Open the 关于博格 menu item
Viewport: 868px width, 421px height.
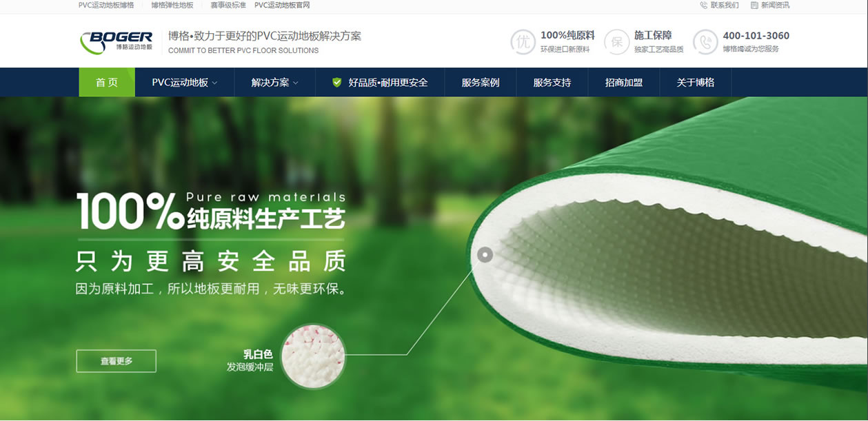click(696, 82)
